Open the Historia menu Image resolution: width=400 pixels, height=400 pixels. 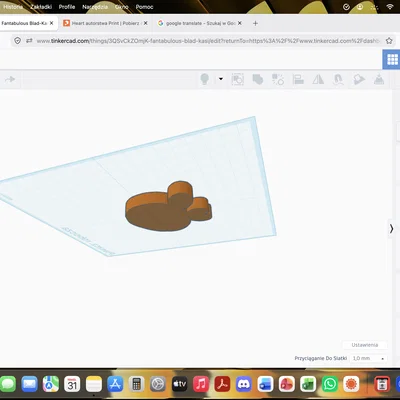point(13,7)
